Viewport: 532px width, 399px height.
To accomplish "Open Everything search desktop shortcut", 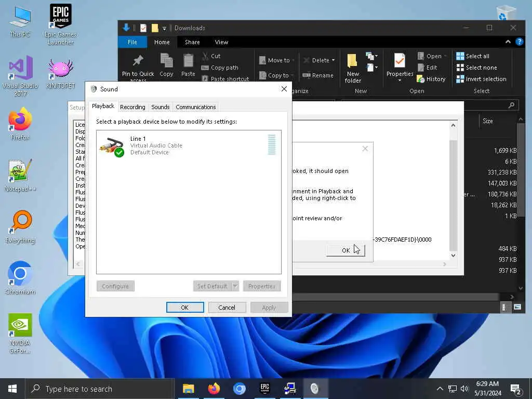I will coord(20,227).
